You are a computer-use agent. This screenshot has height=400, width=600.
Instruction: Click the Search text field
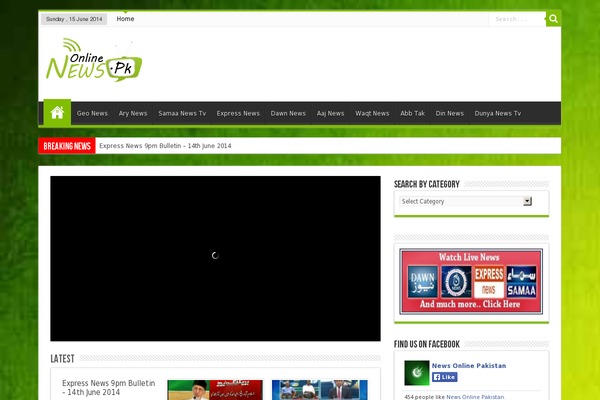(517, 19)
